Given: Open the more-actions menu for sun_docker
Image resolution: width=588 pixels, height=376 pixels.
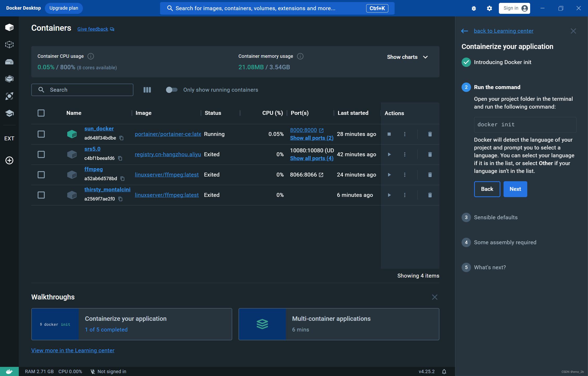Looking at the screenshot, I should point(405,134).
